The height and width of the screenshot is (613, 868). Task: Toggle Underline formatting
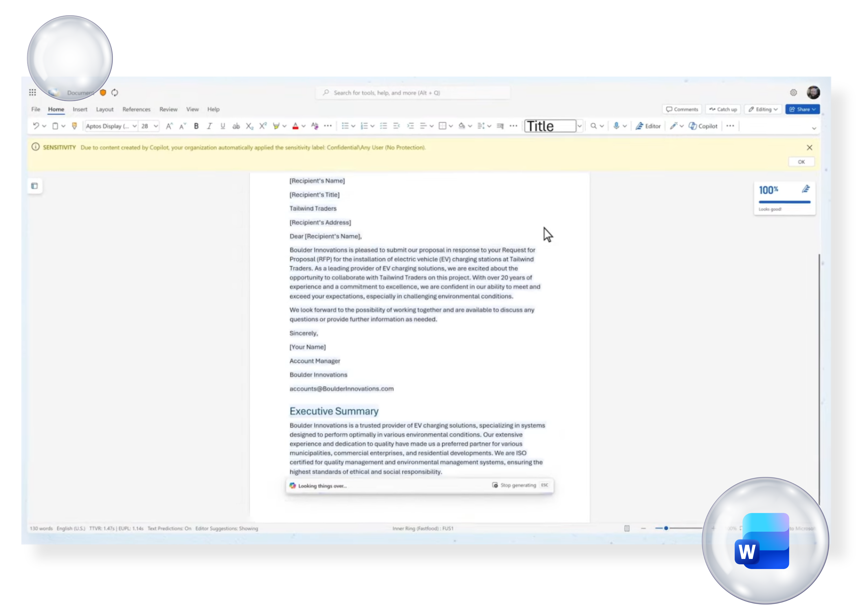[223, 126]
